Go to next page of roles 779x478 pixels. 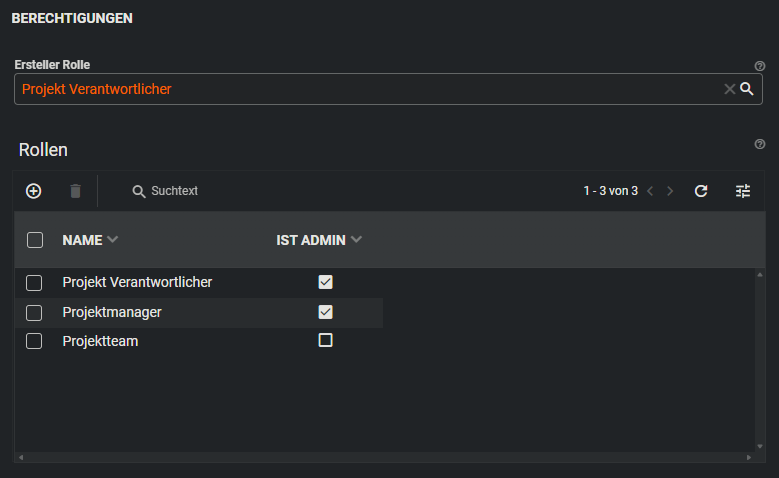670,191
